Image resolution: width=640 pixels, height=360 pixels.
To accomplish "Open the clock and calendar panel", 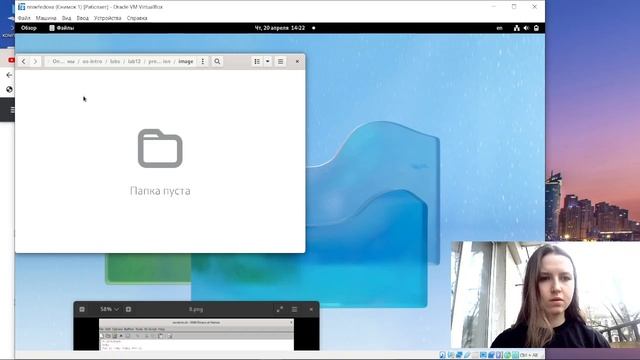I will point(280,28).
